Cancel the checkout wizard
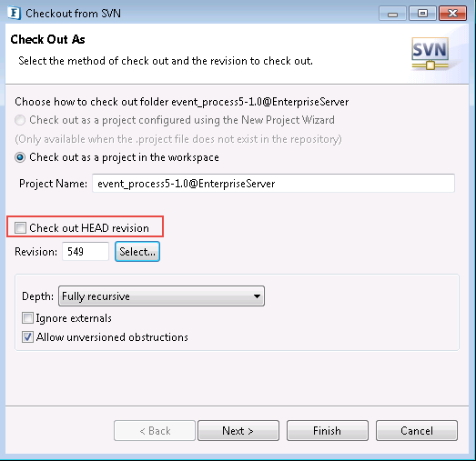 coord(417,430)
